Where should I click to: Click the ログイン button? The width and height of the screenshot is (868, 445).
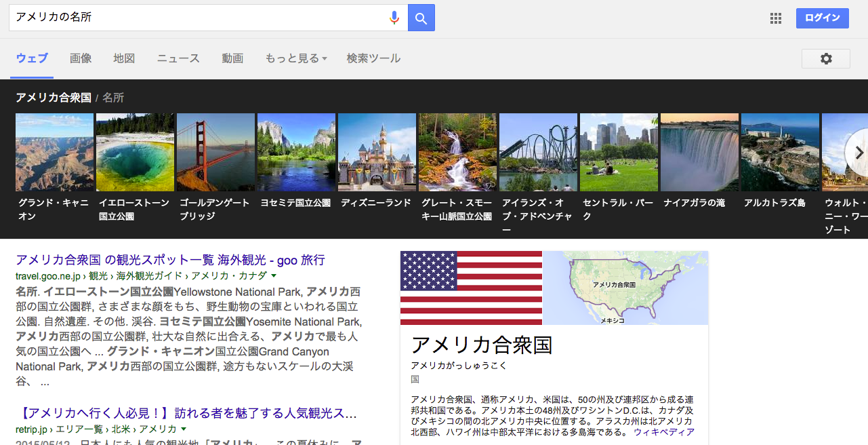(822, 18)
